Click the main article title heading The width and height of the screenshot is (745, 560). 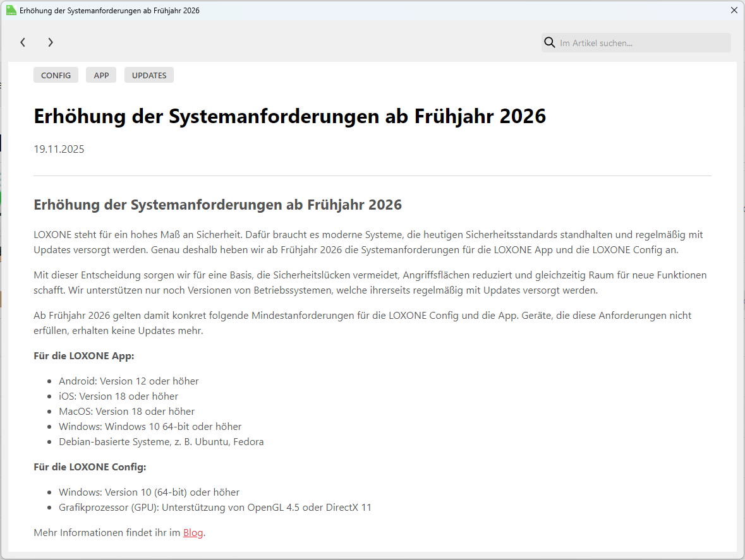point(290,116)
